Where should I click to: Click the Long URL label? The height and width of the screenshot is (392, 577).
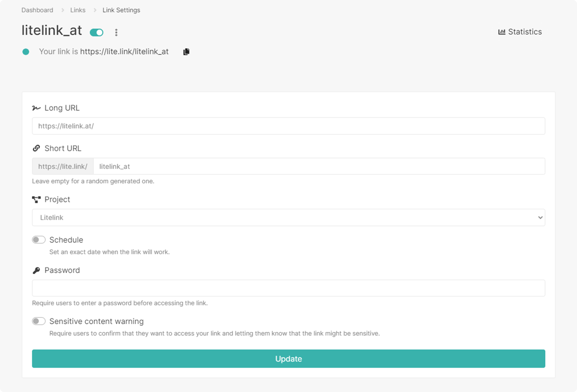62,108
